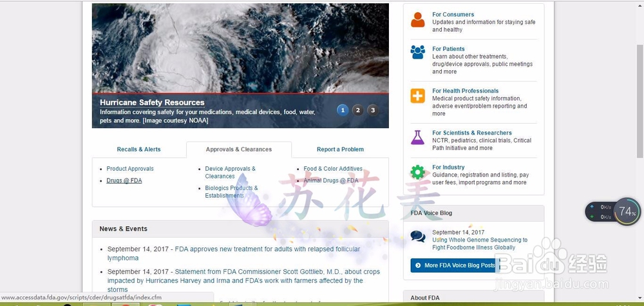
Task: Open the Report a Problem tab
Action: pos(340,149)
